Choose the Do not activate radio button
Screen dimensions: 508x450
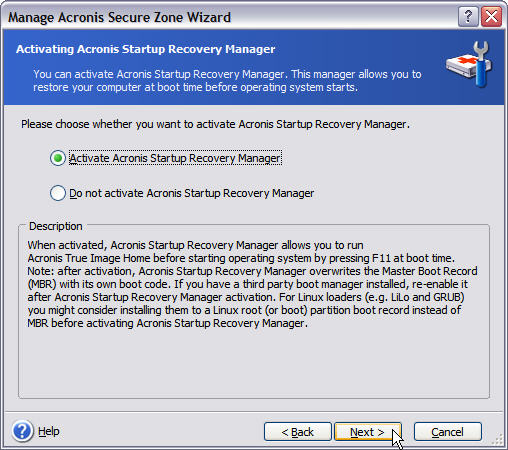pyautogui.click(x=58, y=193)
